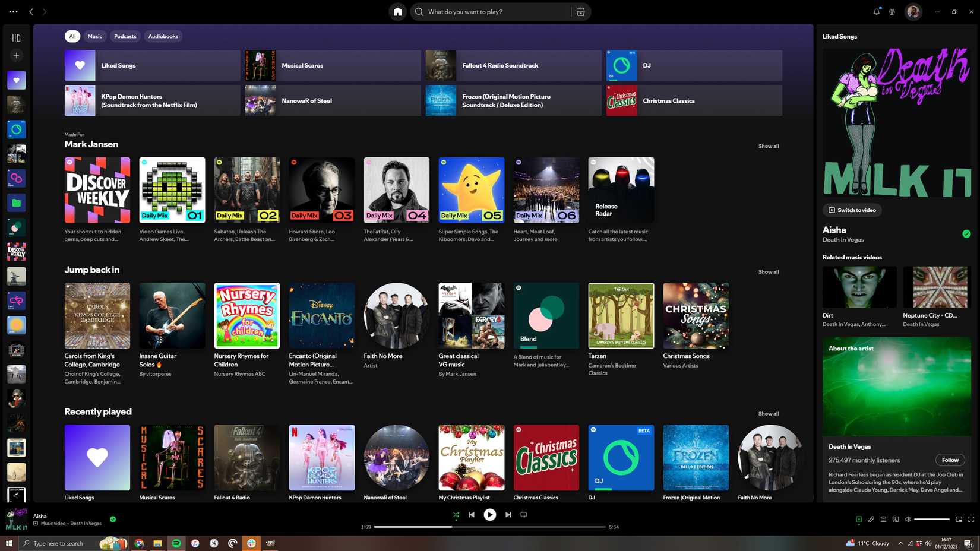Enter miniplayer mode via picture-in-picture icon
Image resolution: width=980 pixels, height=551 pixels.
[958, 519]
